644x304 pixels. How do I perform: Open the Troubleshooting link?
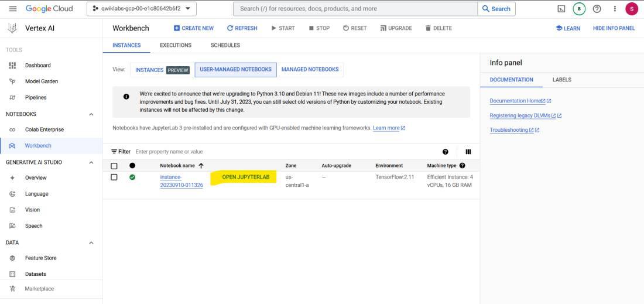pyautogui.click(x=515, y=130)
